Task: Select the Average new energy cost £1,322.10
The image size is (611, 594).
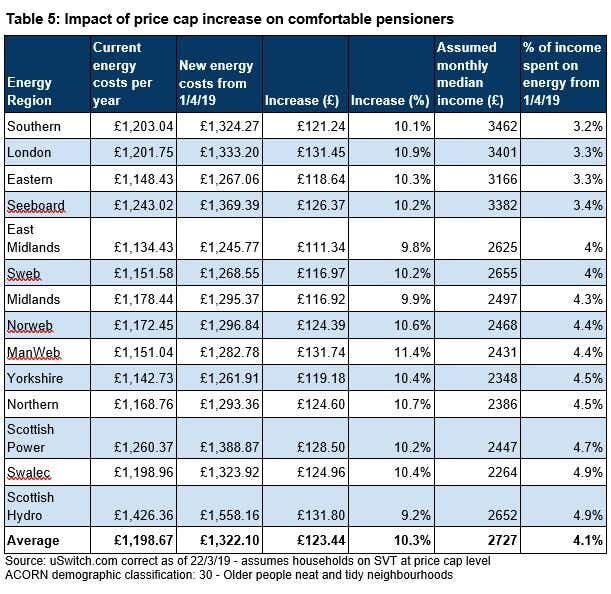Action: pos(220,540)
